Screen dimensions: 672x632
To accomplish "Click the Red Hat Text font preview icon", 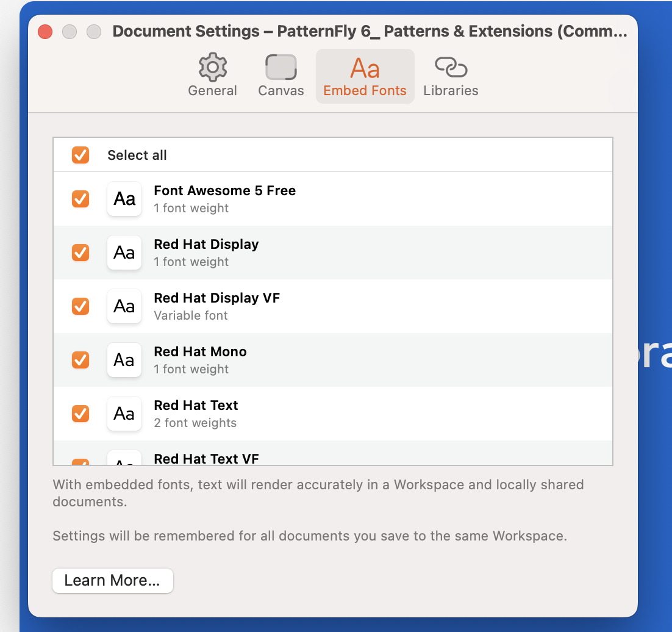I will [124, 414].
